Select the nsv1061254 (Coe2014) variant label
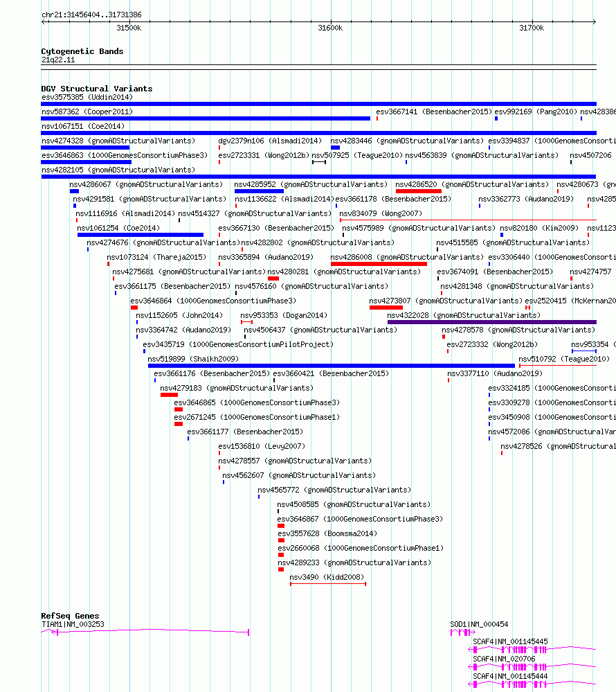 tap(118, 228)
